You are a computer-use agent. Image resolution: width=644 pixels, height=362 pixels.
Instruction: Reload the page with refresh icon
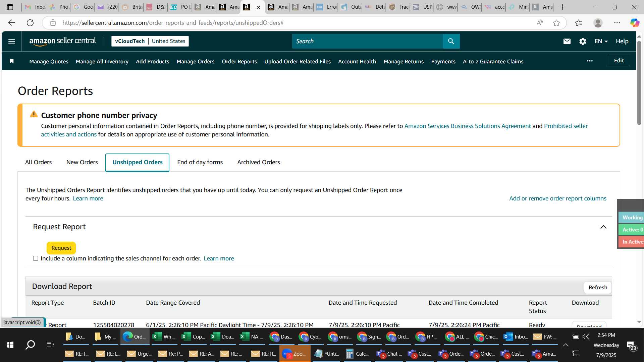tap(30, 23)
